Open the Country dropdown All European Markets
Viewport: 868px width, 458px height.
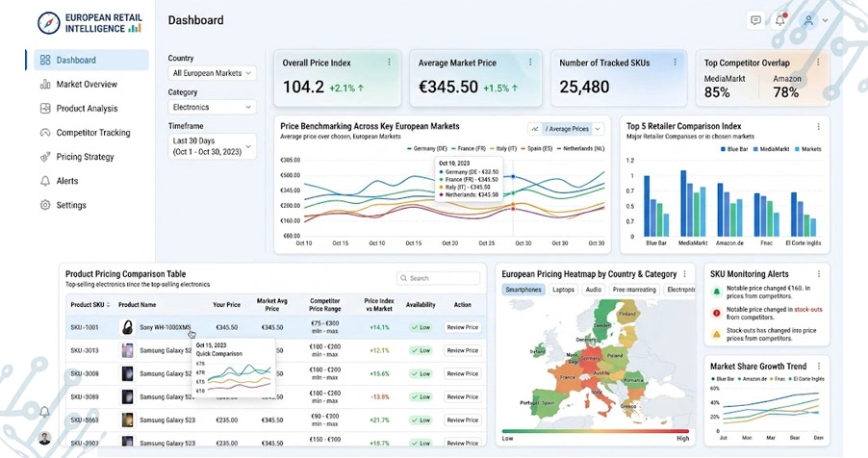212,73
